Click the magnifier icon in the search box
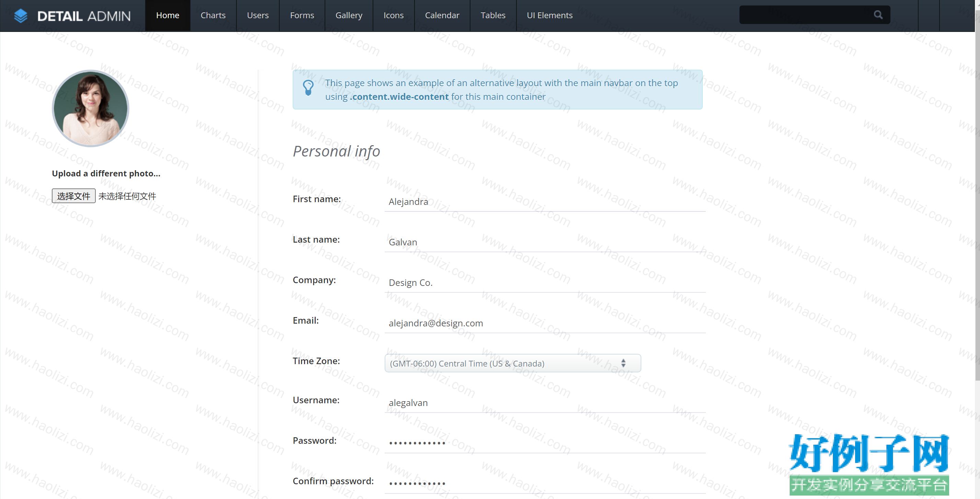This screenshot has height=499, width=980. click(x=878, y=15)
